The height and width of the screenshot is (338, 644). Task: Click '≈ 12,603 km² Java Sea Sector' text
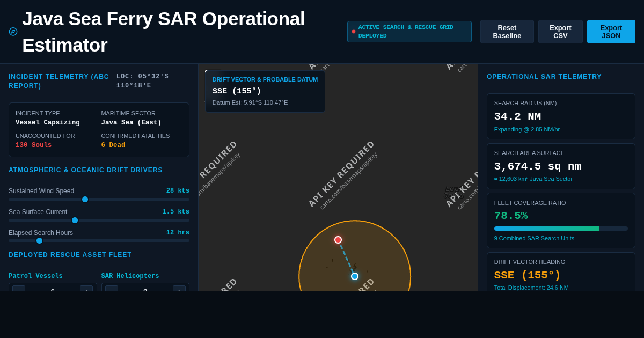click(533, 179)
